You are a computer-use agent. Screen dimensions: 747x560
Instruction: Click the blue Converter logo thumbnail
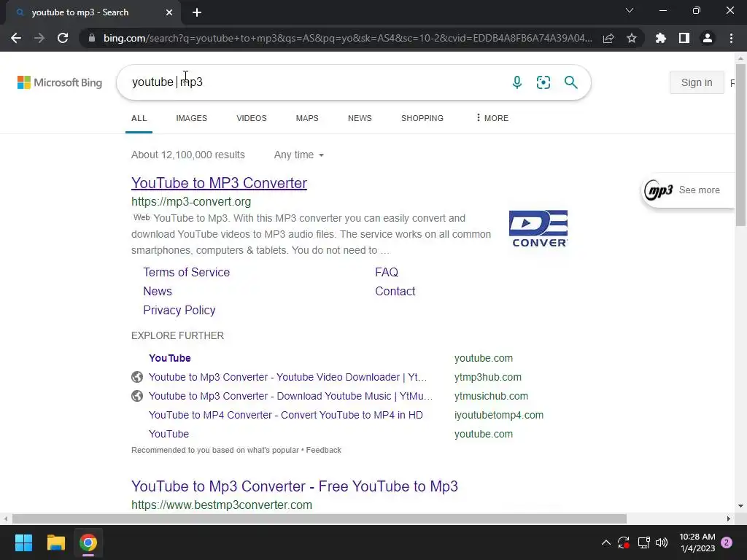pyautogui.click(x=538, y=228)
